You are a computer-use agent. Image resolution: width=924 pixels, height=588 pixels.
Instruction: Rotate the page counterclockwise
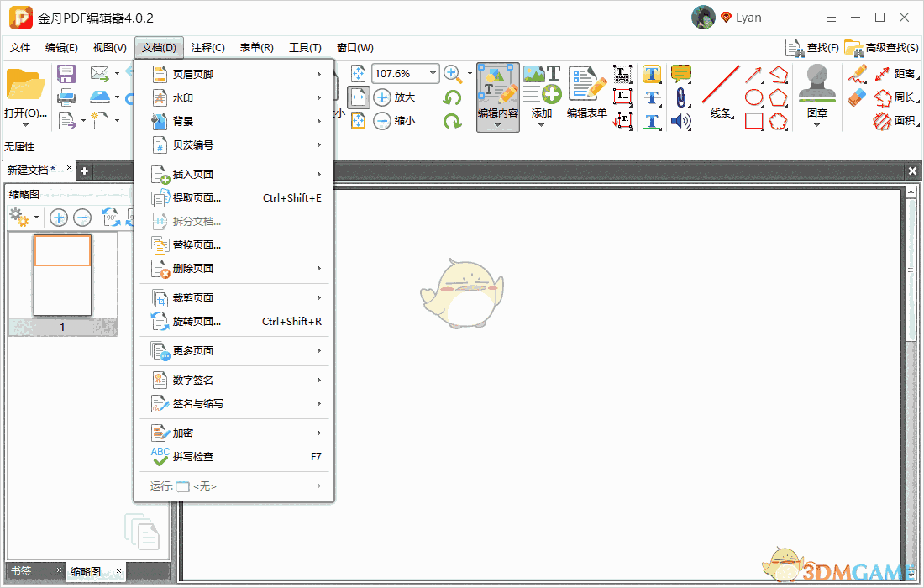coord(453,97)
